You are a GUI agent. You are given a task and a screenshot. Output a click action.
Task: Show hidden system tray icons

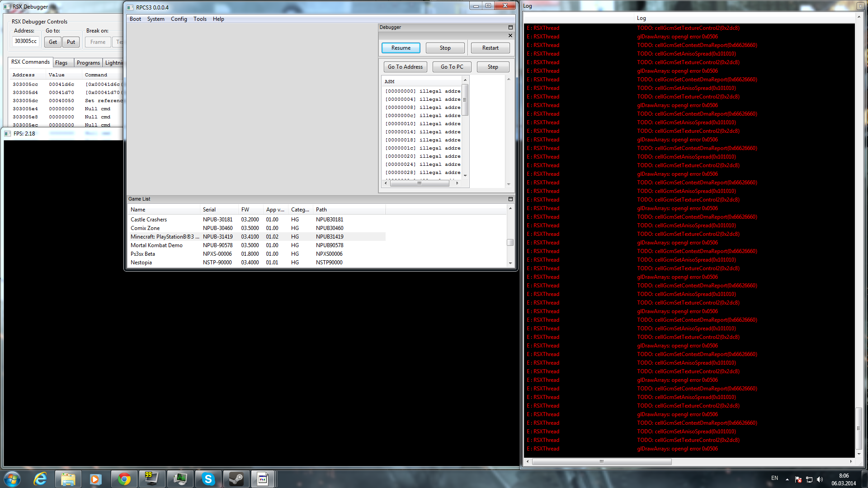click(787, 479)
